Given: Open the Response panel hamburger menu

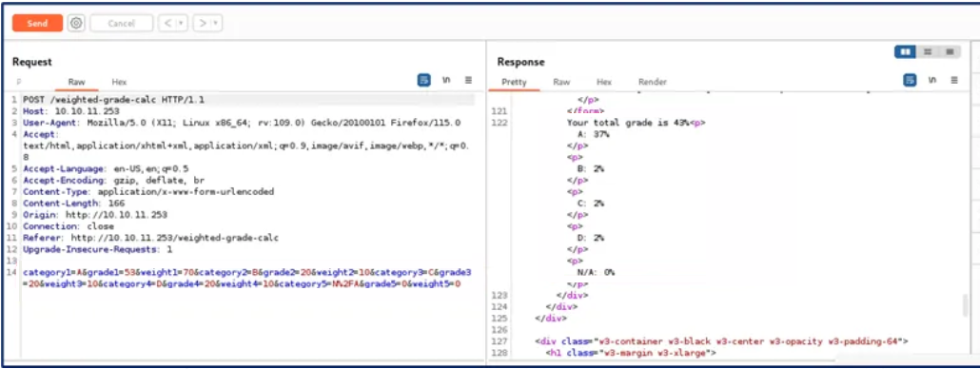Looking at the screenshot, I should point(953,80).
